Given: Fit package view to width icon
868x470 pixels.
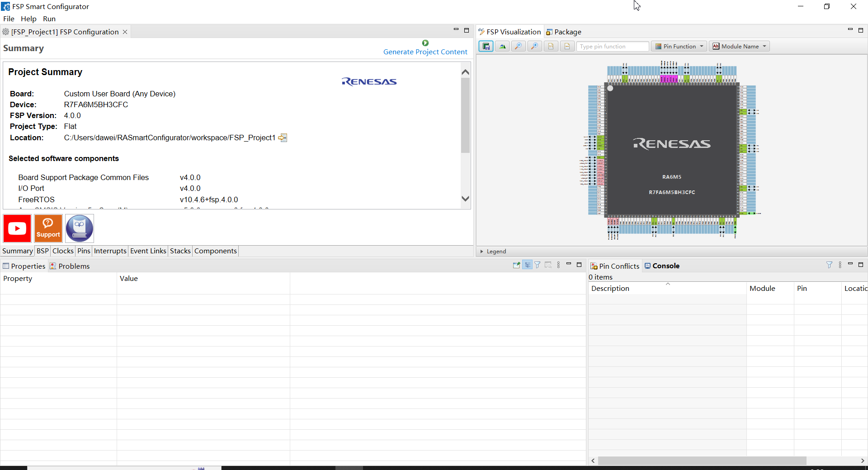Looking at the screenshot, I should pos(567,46).
